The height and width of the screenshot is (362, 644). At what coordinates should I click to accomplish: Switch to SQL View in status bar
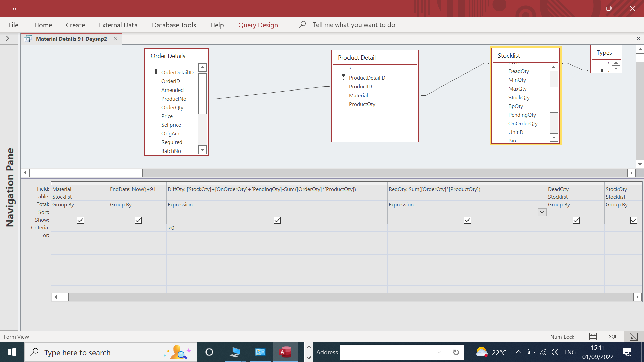(613, 337)
